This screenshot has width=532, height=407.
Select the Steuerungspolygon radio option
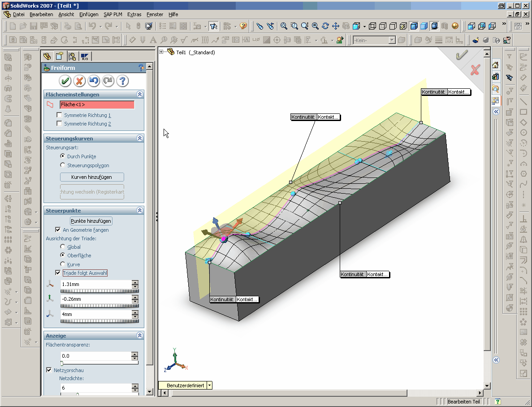[x=63, y=165]
